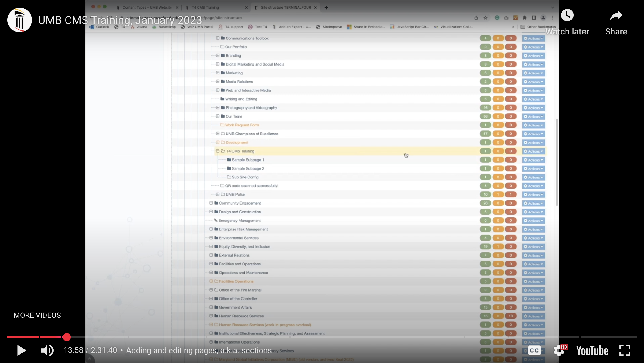Open the UMB channel logo
Image resolution: width=644 pixels, height=363 pixels.
[x=20, y=20]
